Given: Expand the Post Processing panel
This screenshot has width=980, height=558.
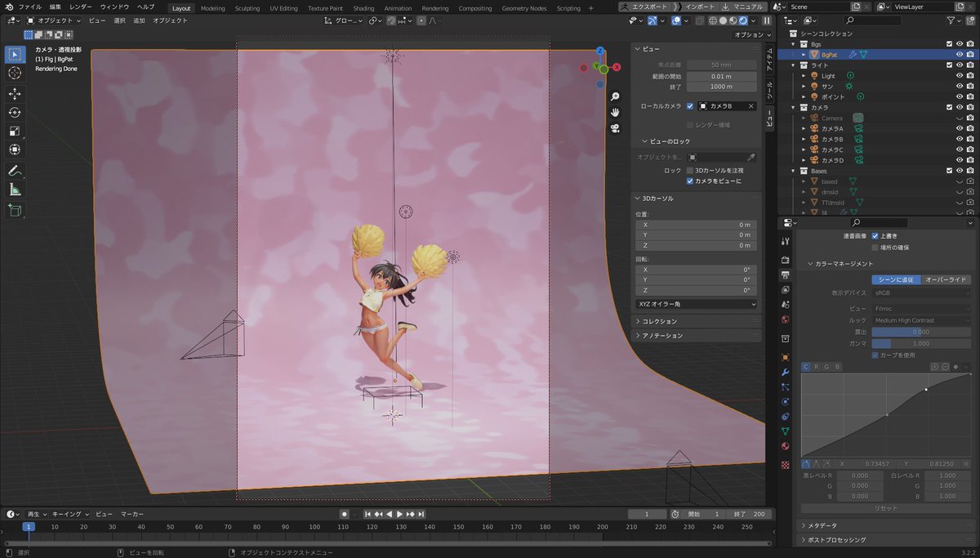Looking at the screenshot, I should pos(836,540).
